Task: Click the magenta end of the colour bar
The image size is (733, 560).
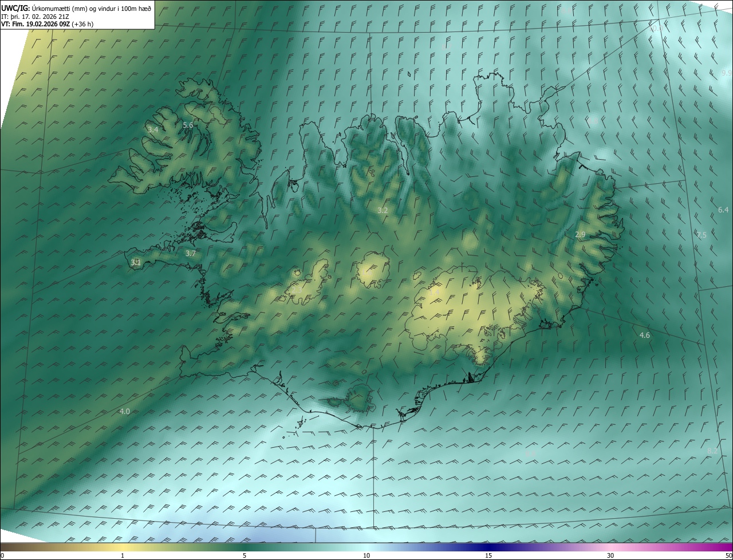Action: (724, 547)
